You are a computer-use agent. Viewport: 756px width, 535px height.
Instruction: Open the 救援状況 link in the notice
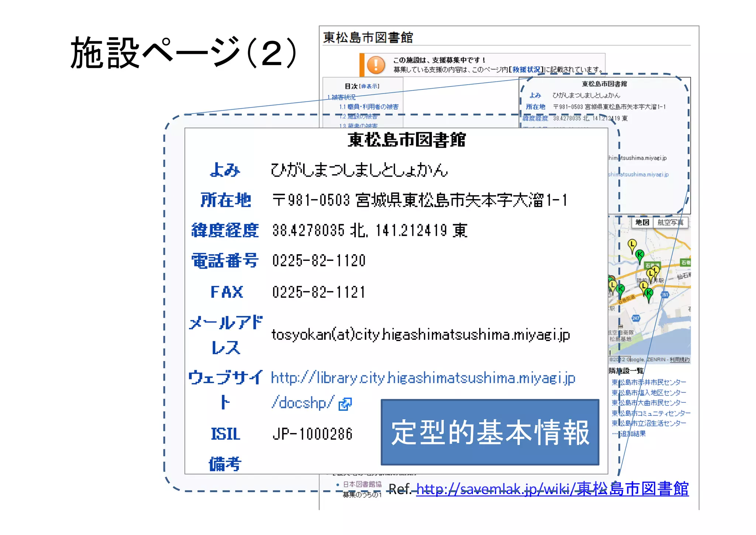tap(526, 69)
